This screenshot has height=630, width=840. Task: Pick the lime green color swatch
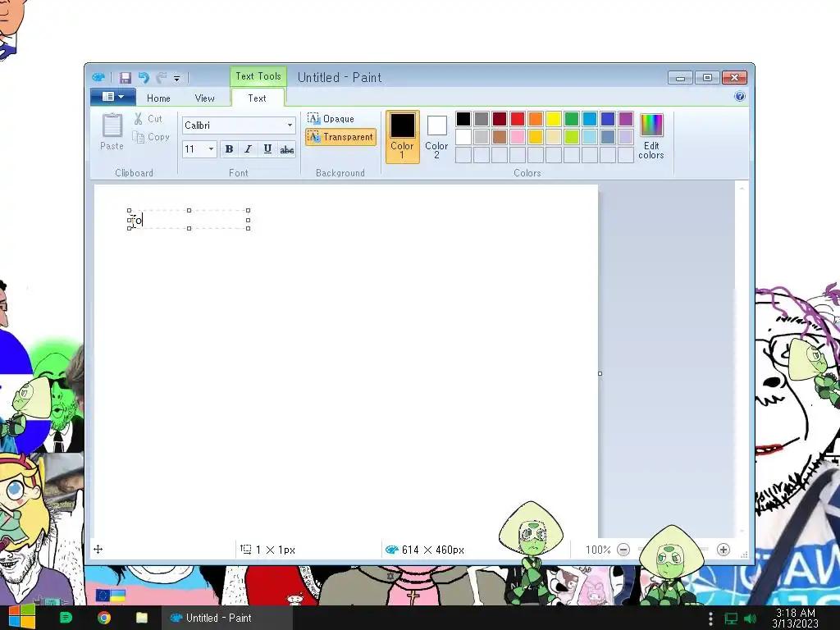pos(572,137)
